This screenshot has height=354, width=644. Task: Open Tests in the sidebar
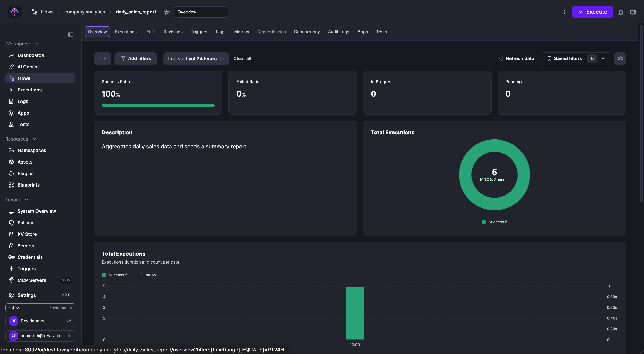tap(40, 124)
